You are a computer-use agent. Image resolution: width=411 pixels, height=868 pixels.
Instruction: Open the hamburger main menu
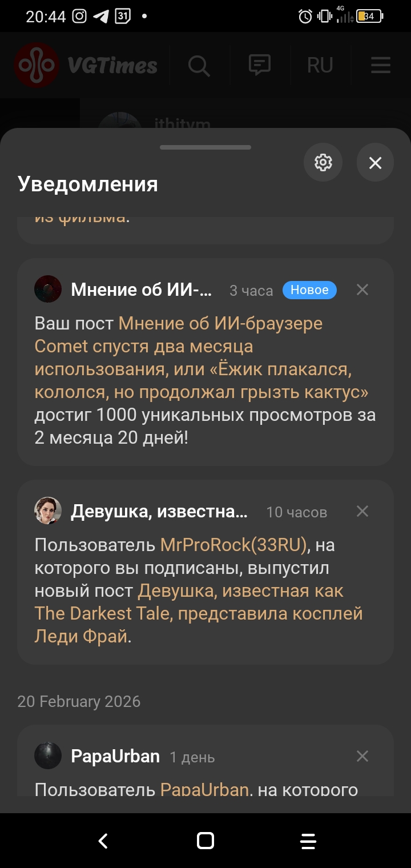pos(381,65)
